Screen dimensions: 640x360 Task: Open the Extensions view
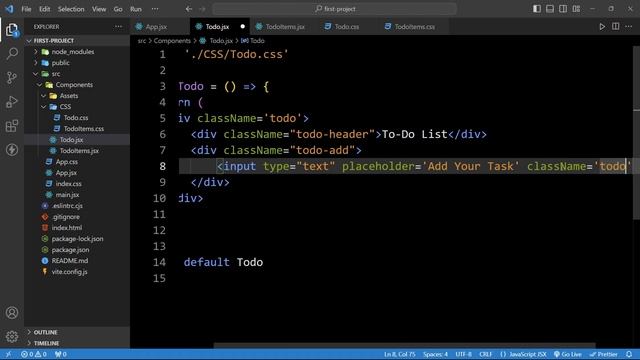tap(12, 126)
